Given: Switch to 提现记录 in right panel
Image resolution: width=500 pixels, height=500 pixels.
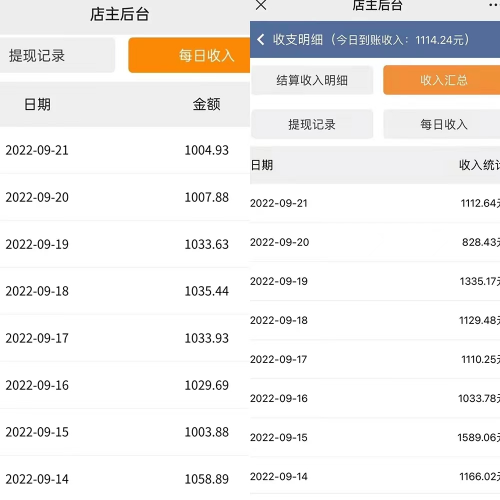Looking at the screenshot, I should (312, 124).
